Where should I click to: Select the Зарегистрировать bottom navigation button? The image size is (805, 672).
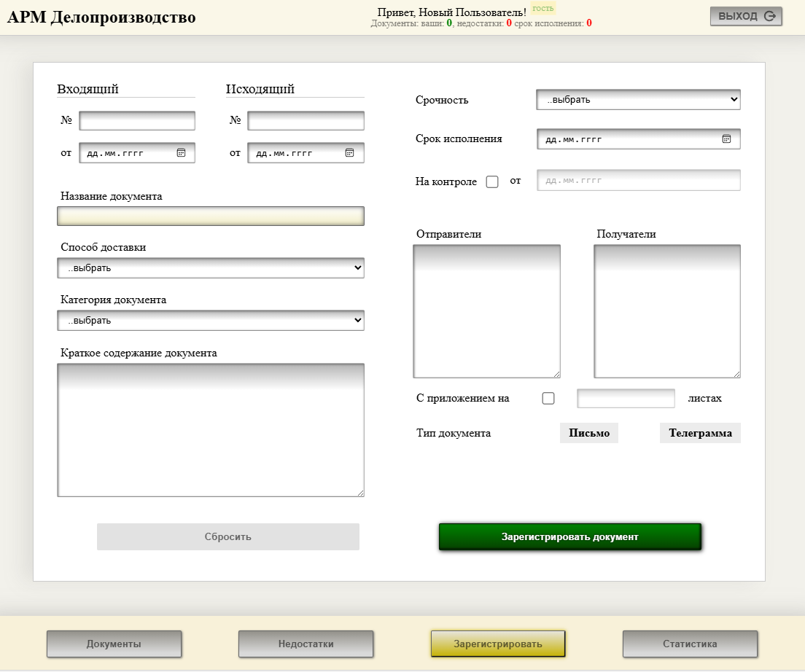(x=498, y=644)
